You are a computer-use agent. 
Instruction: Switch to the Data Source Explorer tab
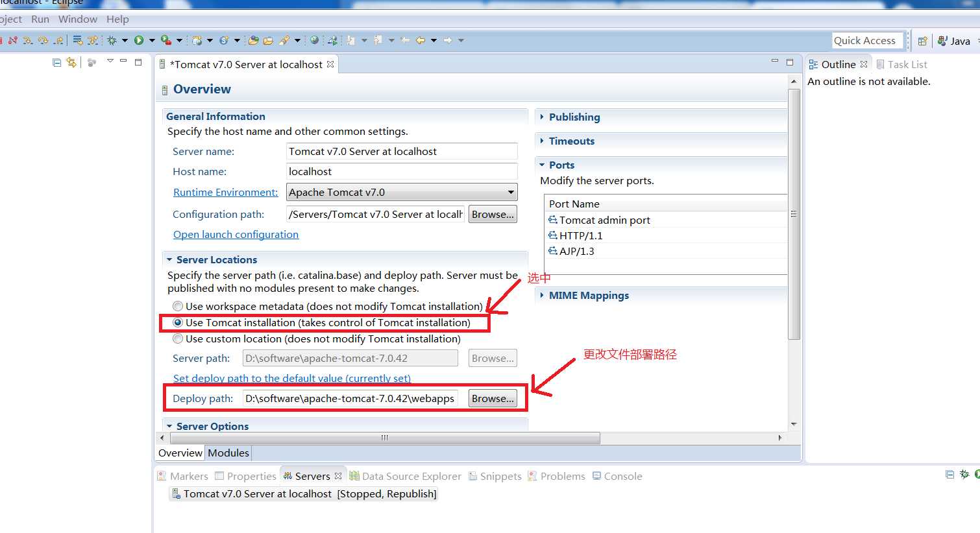(x=405, y=476)
